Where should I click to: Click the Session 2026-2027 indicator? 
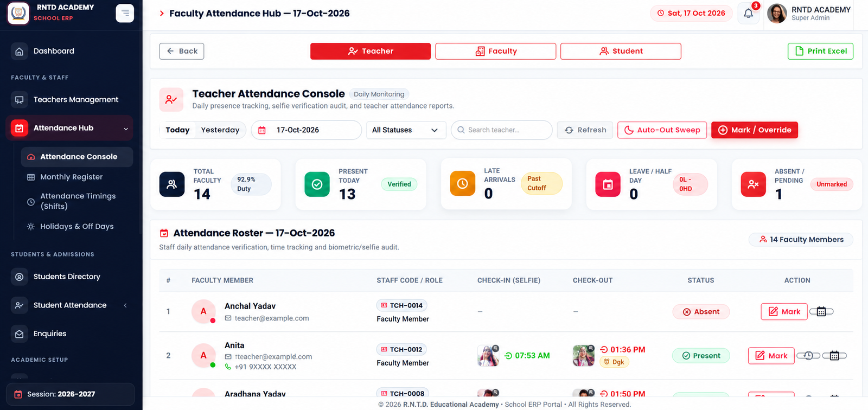point(71,394)
